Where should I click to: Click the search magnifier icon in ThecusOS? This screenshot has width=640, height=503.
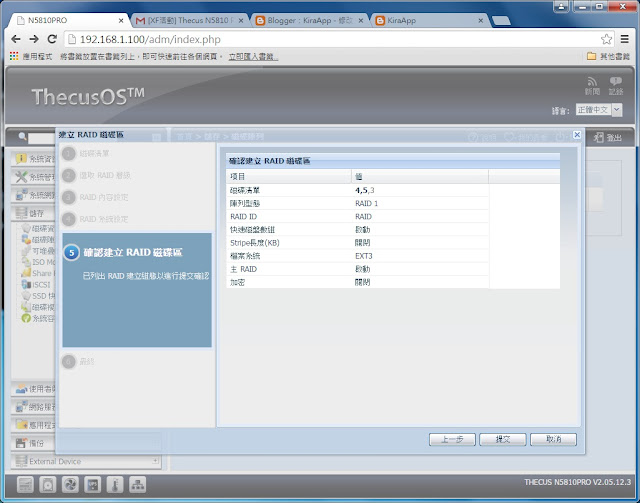tap(22, 136)
